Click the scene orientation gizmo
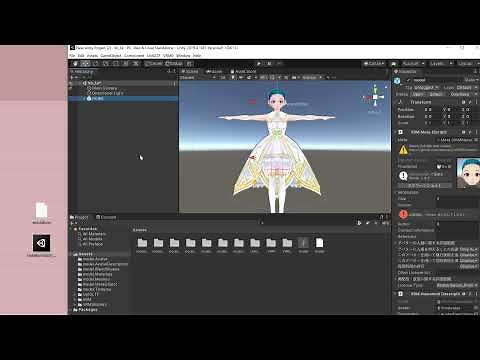The height and width of the screenshot is (360, 480). (375, 97)
